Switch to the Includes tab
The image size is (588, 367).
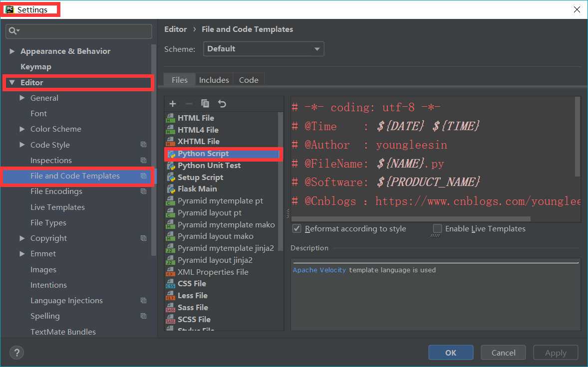(214, 80)
